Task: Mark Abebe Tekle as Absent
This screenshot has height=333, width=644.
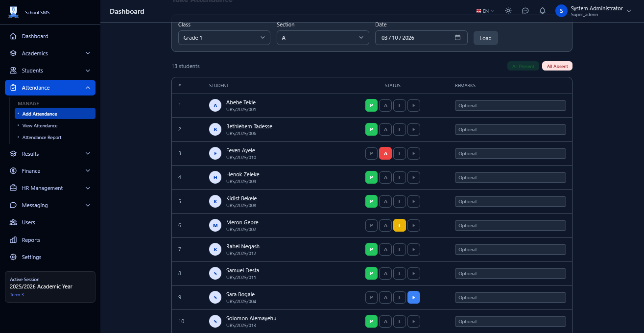Action: 386,105
